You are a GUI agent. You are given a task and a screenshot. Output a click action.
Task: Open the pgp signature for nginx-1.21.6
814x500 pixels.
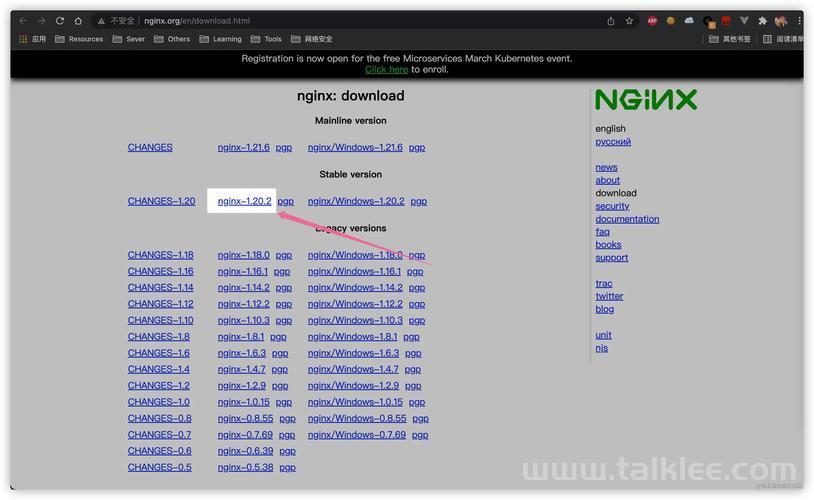tap(284, 148)
